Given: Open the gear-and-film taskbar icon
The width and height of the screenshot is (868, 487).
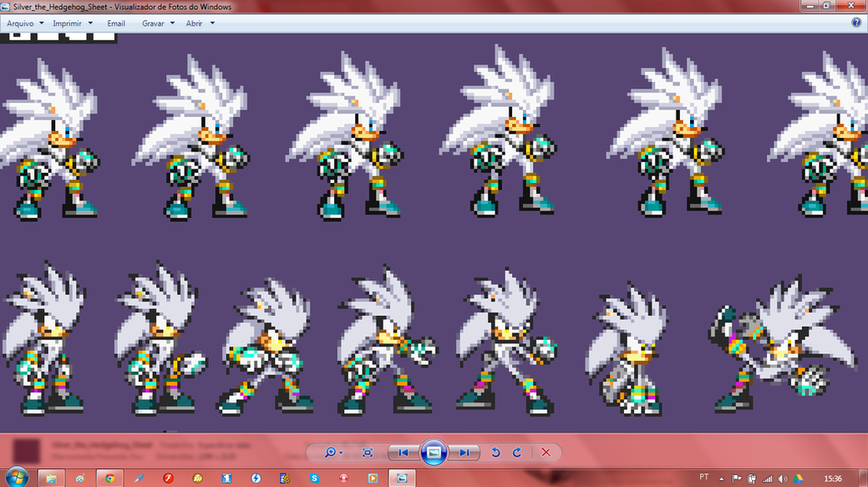Looking at the screenshot, I should [x=285, y=479].
